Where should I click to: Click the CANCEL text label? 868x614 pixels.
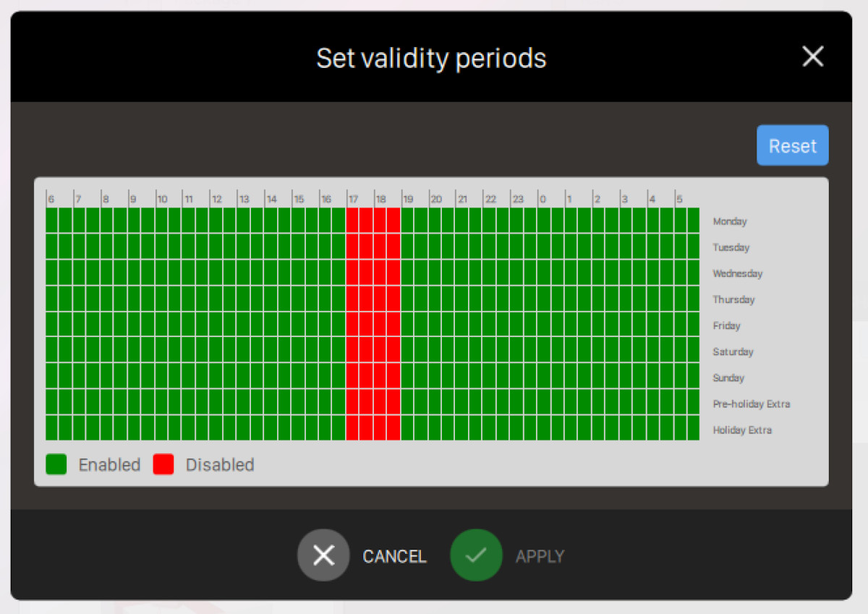pyautogui.click(x=394, y=556)
